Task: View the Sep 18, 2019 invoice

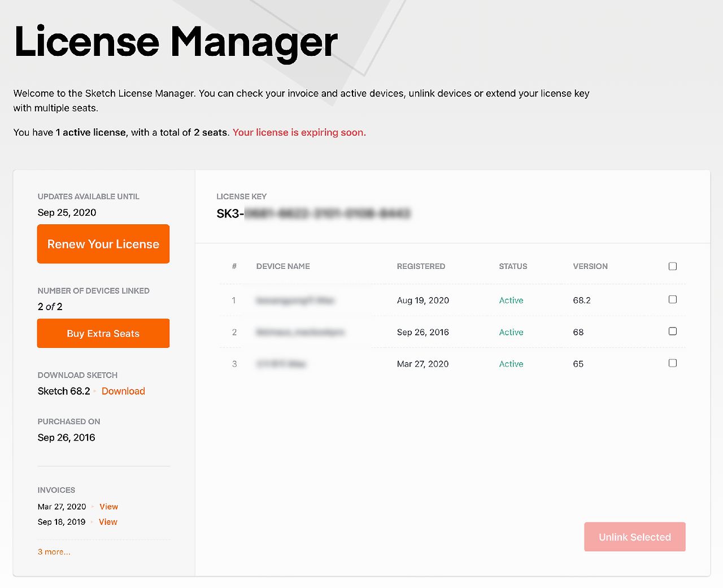Action: coord(108,522)
